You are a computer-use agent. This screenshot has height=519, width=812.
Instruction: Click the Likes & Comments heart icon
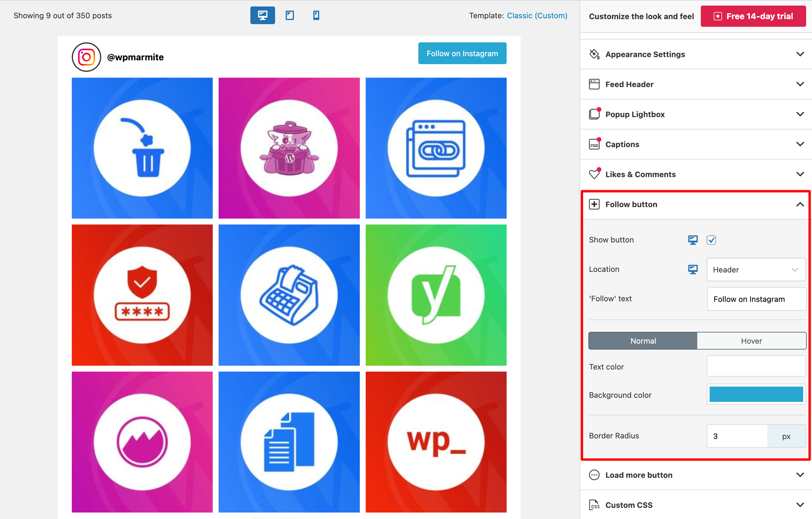tap(594, 174)
